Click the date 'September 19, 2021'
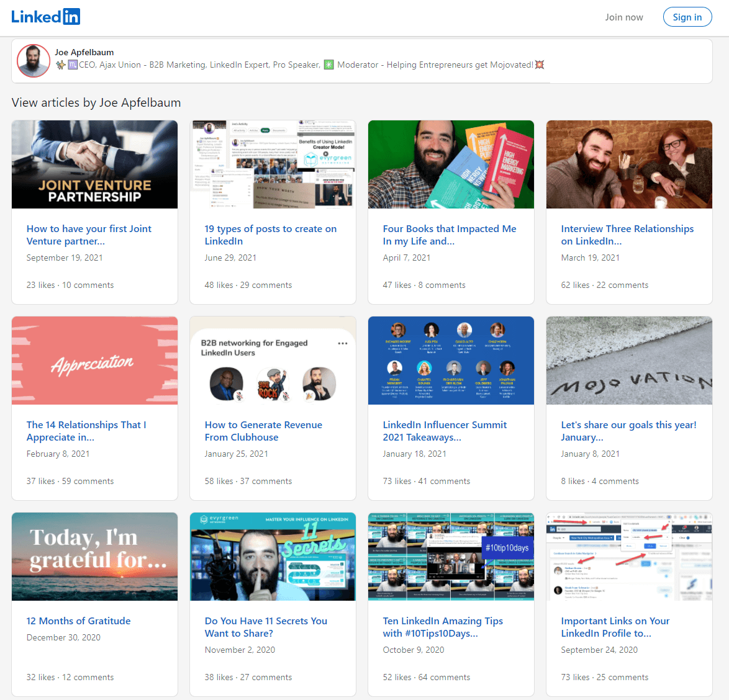 [65, 258]
